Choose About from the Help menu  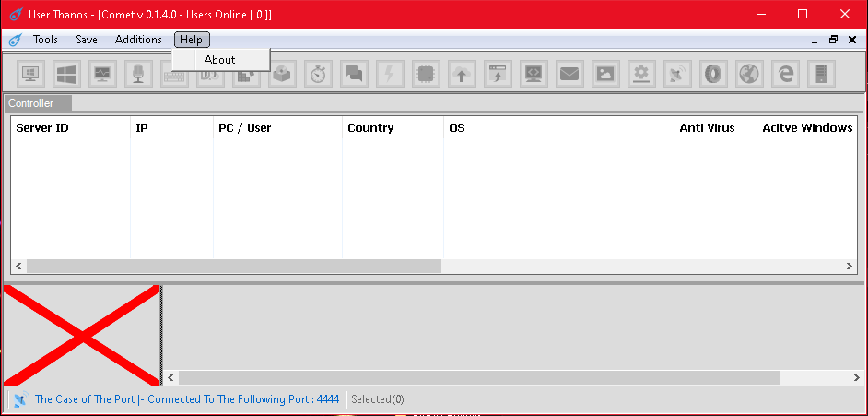click(x=219, y=60)
